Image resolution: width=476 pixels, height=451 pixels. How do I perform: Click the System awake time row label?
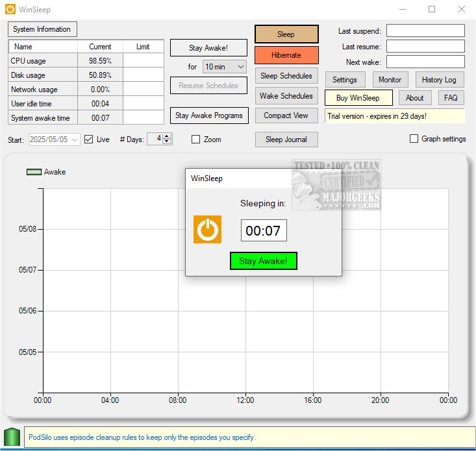40,118
